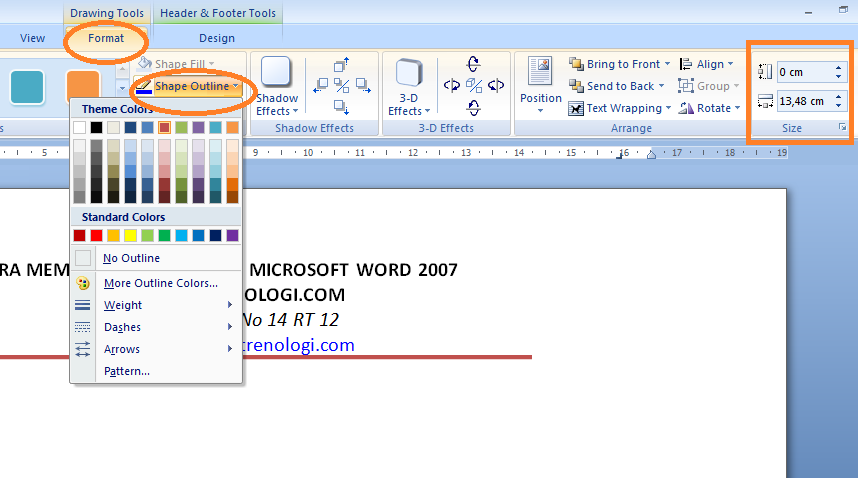Open the trenologi.com hyperlink in document
The image size is (858, 478).
tap(299, 345)
